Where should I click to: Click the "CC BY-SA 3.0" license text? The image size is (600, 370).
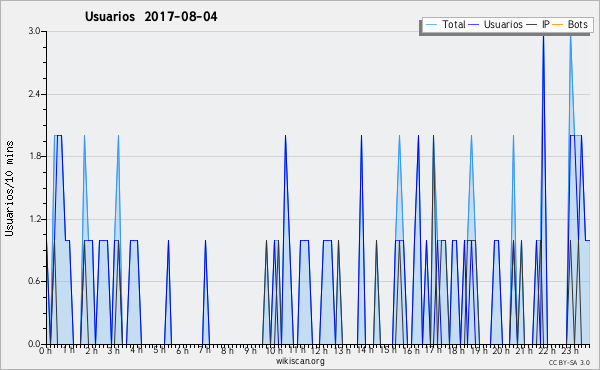pos(569,362)
